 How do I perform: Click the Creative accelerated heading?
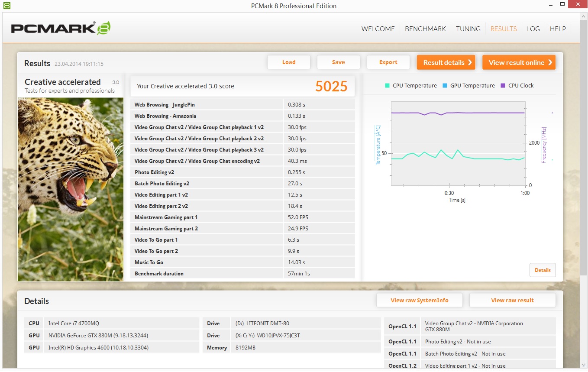point(62,82)
